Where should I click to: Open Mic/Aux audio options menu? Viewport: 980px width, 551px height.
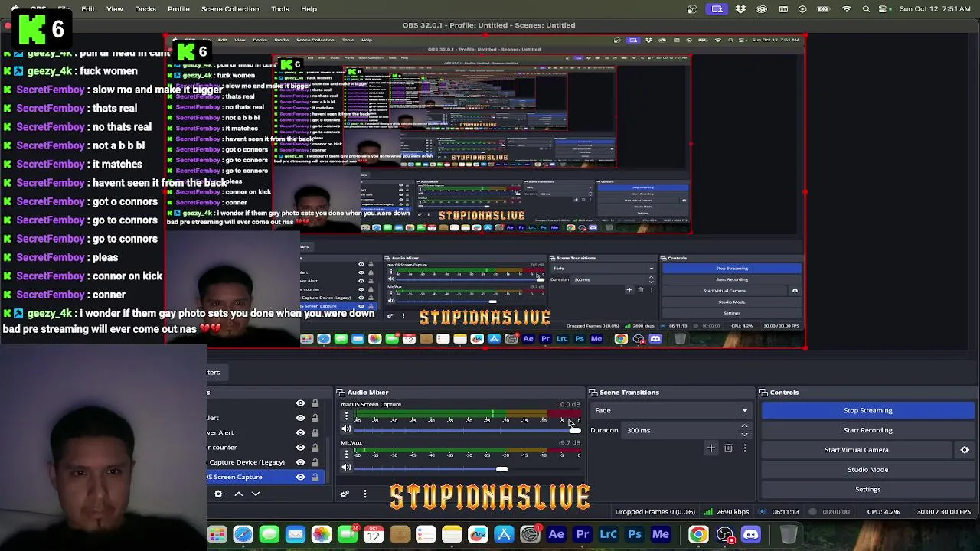[x=346, y=455]
